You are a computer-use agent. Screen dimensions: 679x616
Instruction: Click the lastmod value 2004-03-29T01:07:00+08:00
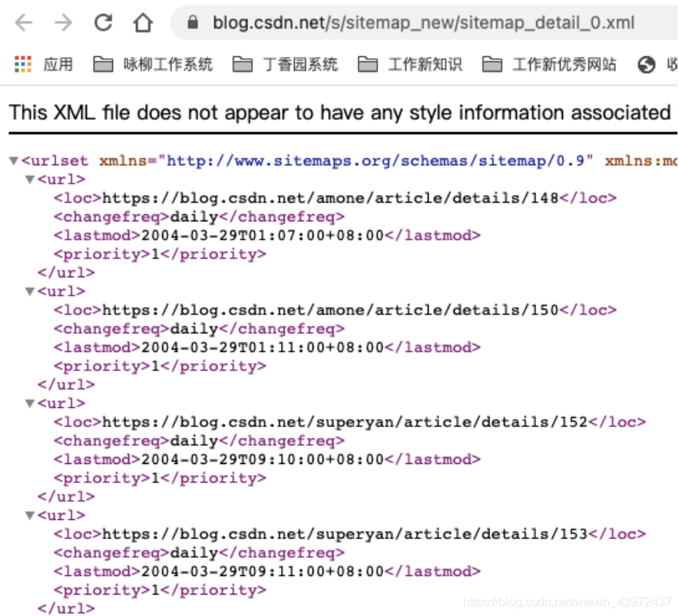coord(263,236)
